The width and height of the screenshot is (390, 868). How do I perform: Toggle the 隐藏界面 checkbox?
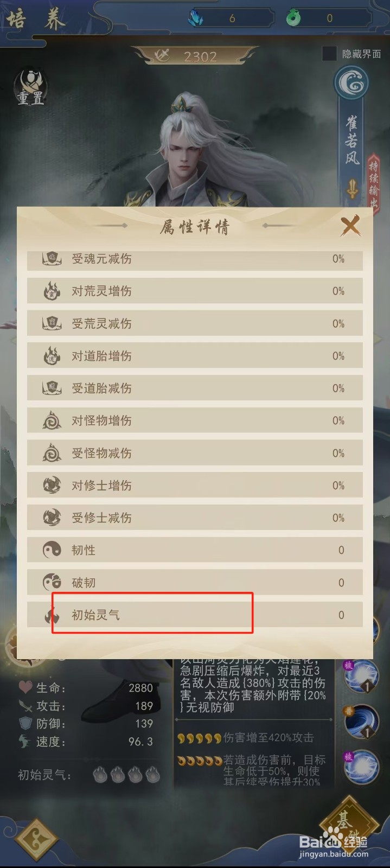coord(329,54)
